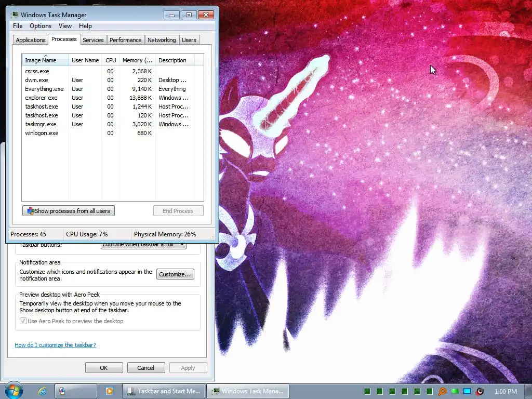Click the 13,888 K memory value

pos(140,98)
